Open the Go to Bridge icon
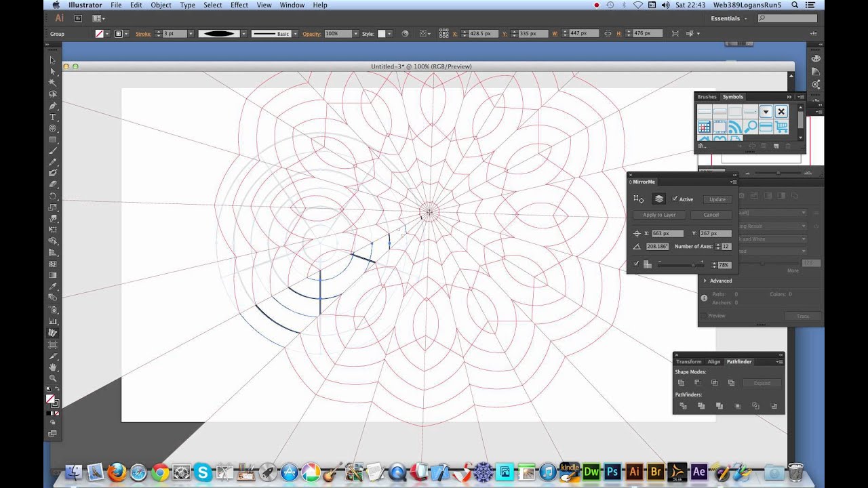The image size is (868, 488). tap(78, 18)
